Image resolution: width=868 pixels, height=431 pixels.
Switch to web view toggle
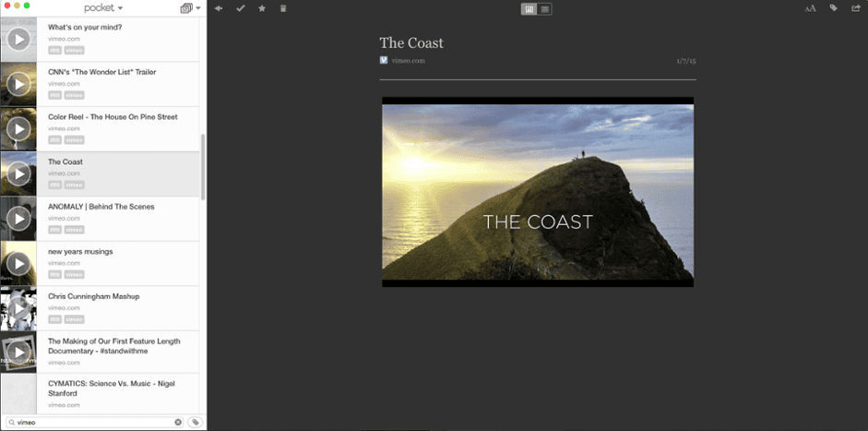pyautogui.click(x=545, y=9)
